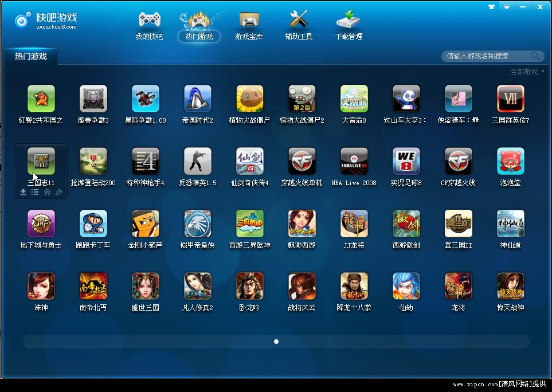The image size is (552, 392).
Task: Open the 红警2共和国之 game icon
Action: click(x=41, y=99)
